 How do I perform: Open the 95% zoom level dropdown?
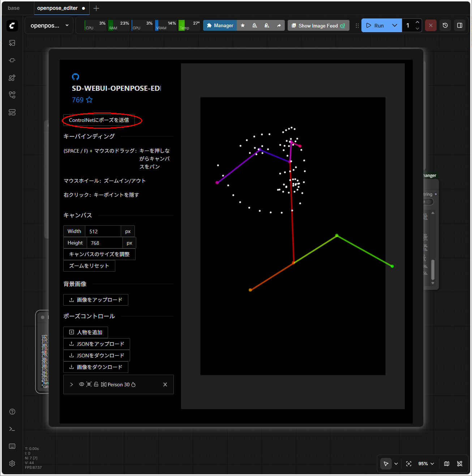pos(426,464)
